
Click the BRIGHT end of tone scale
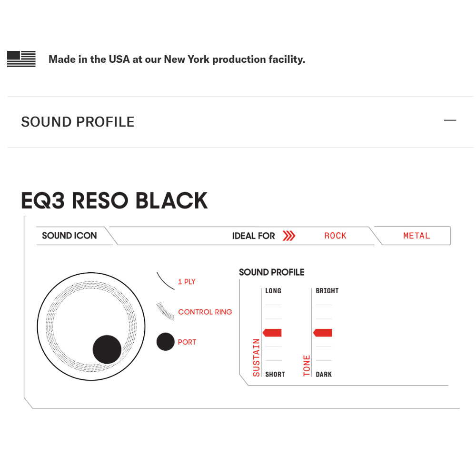click(327, 291)
